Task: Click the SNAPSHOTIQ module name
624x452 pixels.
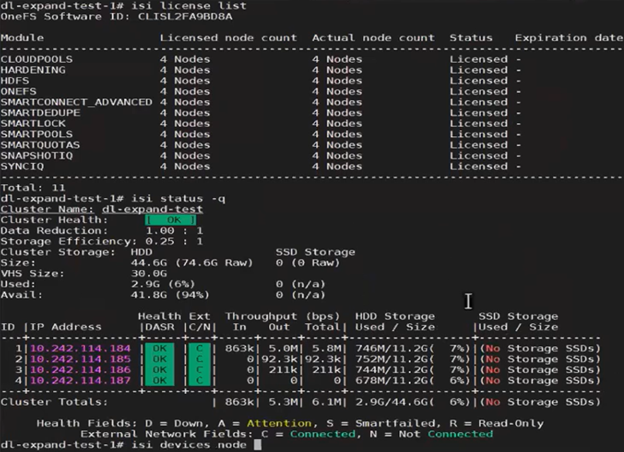Action: click(x=38, y=155)
